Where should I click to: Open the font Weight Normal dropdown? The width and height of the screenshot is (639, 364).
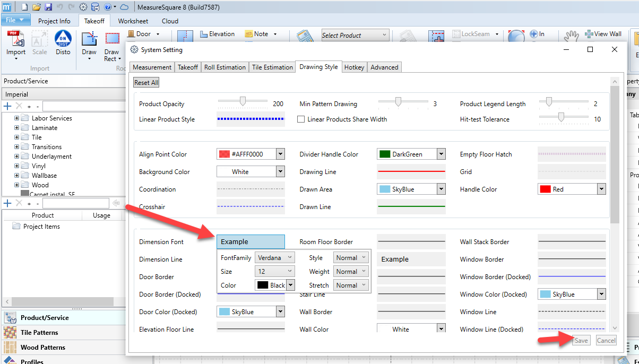point(351,271)
